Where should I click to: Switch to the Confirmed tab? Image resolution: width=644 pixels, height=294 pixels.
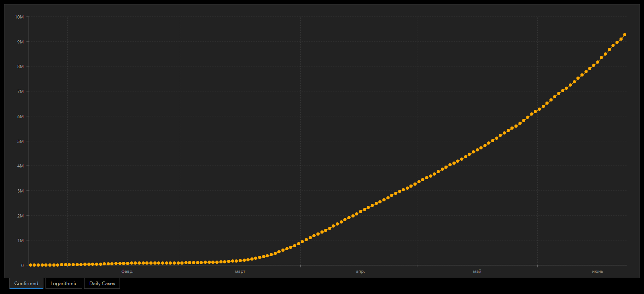26,284
